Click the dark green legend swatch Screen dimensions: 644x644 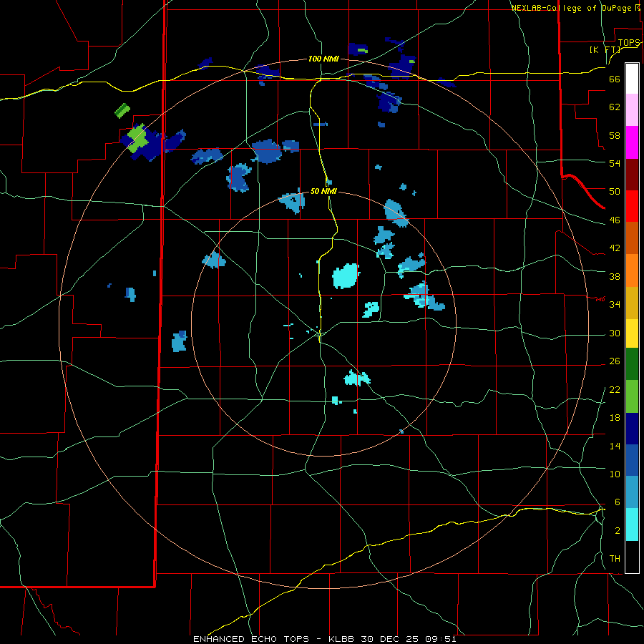(632, 364)
